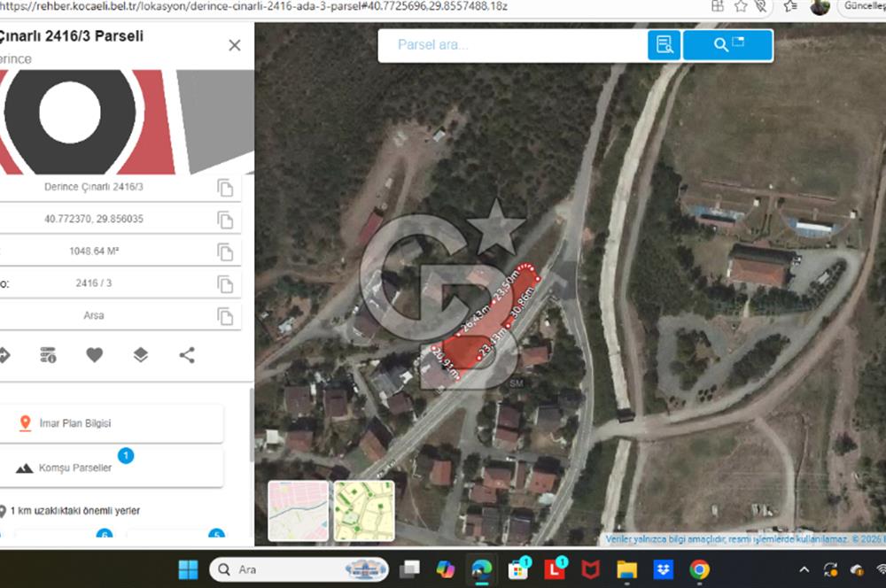
Task: Type in the Parsel ara search field
Action: click(509, 45)
